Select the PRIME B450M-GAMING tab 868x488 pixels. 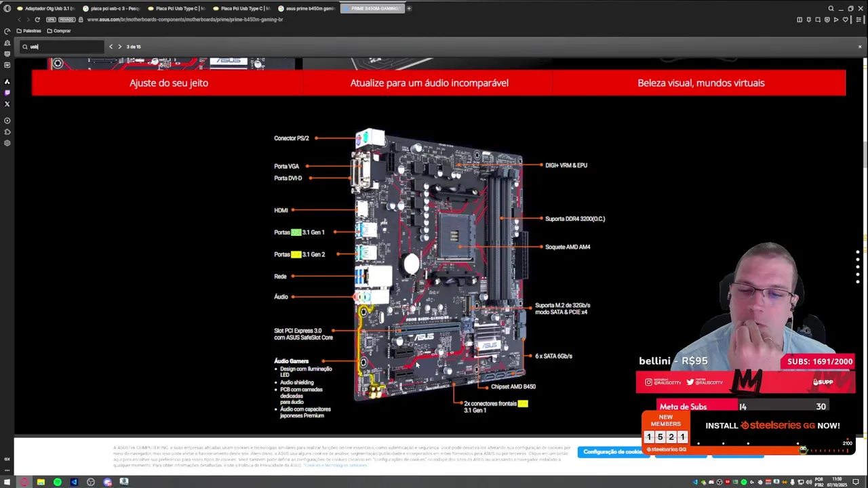(x=372, y=9)
